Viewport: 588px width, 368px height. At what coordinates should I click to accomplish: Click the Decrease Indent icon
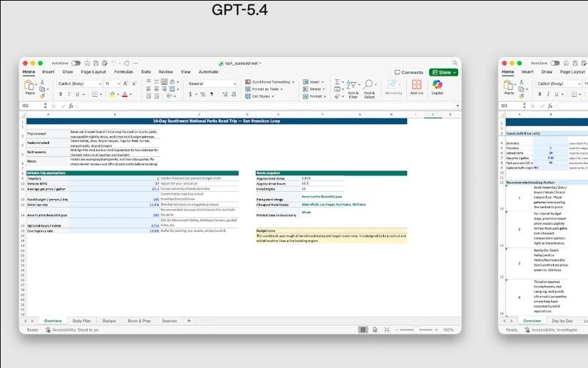(148, 96)
